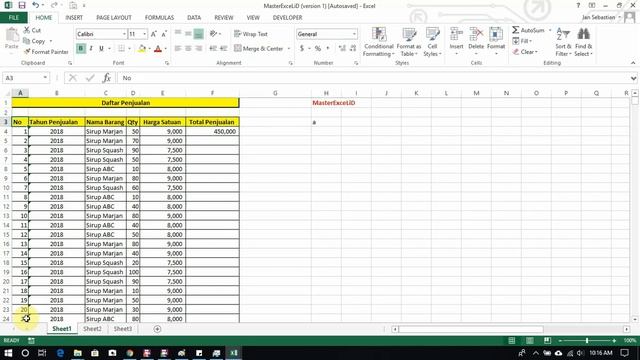Open Sheet2 worksheet tab

(92, 329)
